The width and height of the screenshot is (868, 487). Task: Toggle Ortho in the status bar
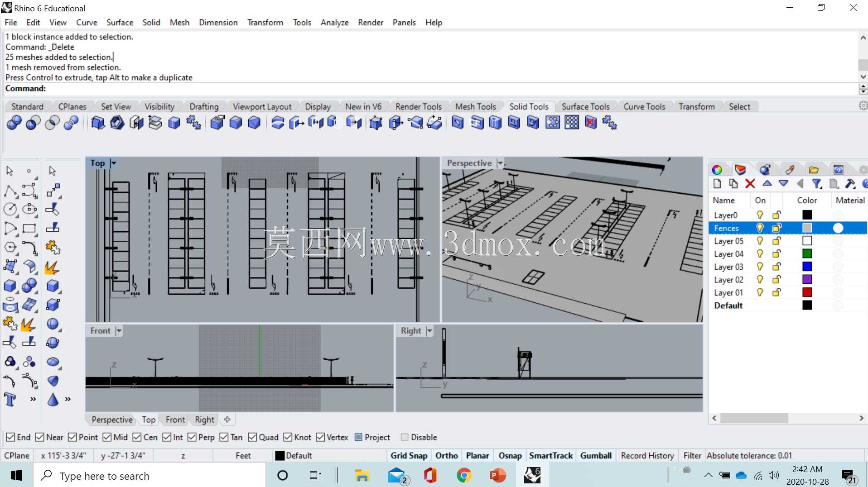(447, 455)
